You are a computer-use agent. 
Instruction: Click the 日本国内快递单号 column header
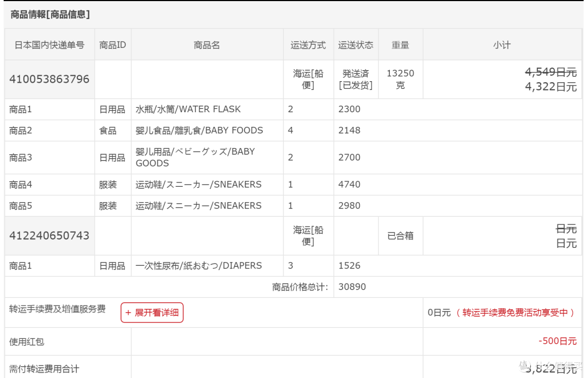[50, 45]
